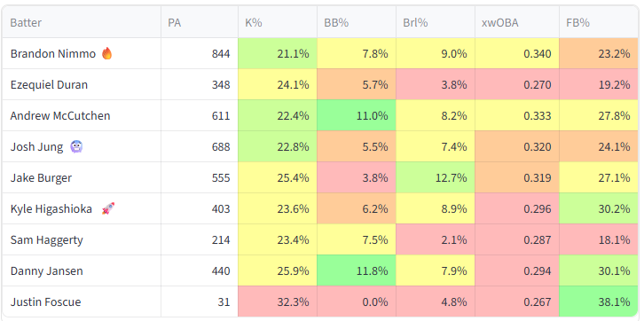Sort by the BB% column header
This screenshot has height=321, width=644.
tap(357, 22)
